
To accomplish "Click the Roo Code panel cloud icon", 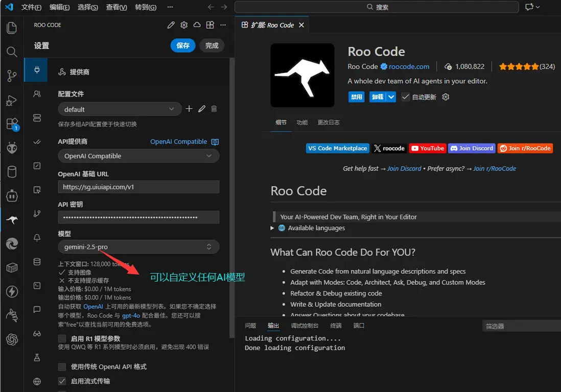I will pos(197,25).
